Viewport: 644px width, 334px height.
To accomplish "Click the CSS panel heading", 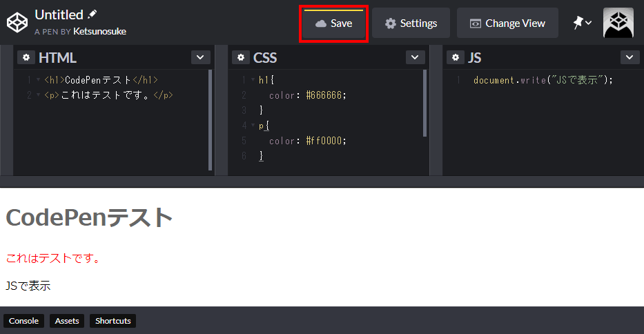I will [x=265, y=58].
